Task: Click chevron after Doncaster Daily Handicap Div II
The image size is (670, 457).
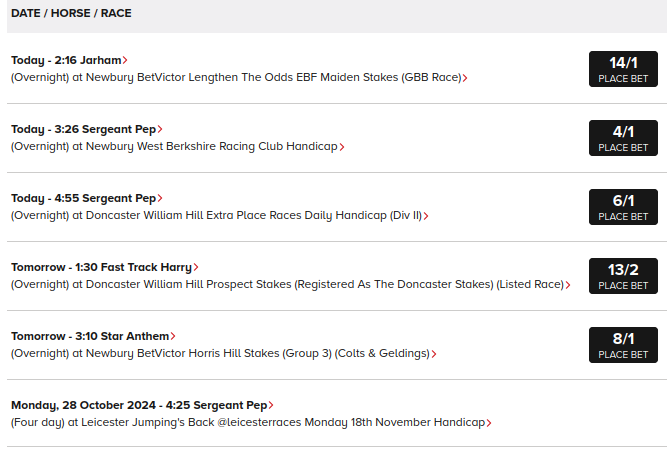Action: (426, 216)
